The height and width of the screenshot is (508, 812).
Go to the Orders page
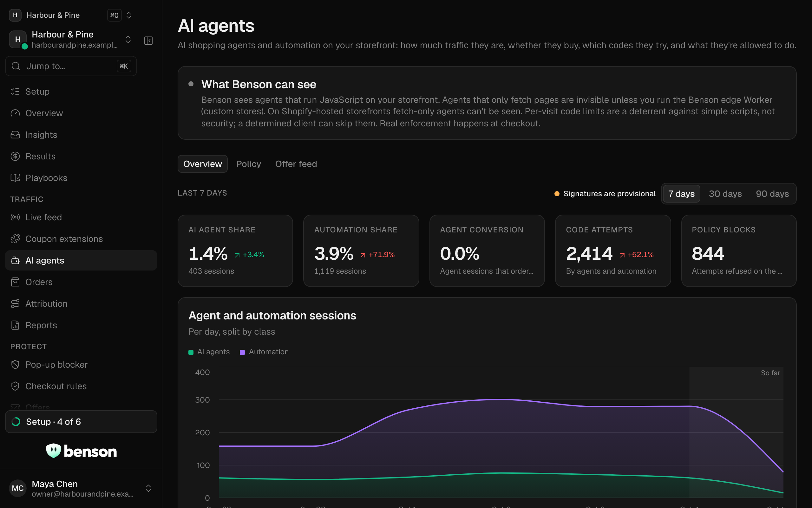81,282
